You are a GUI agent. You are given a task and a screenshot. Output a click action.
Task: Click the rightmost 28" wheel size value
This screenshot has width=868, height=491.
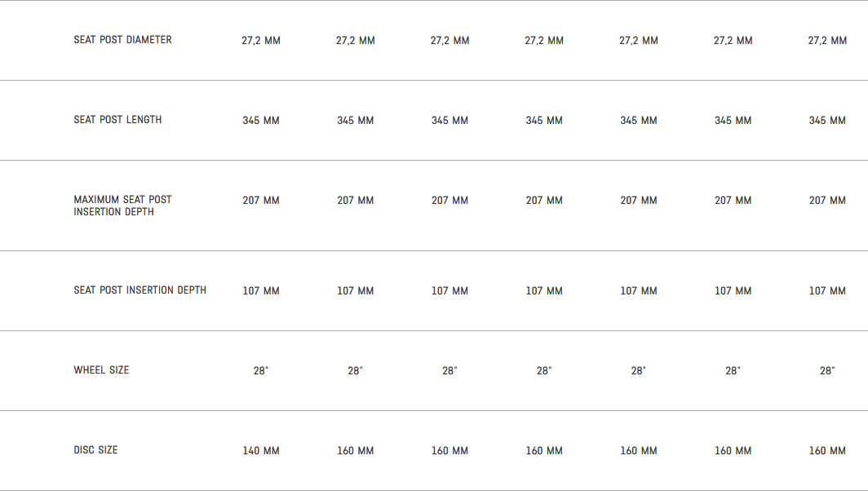[x=827, y=371]
